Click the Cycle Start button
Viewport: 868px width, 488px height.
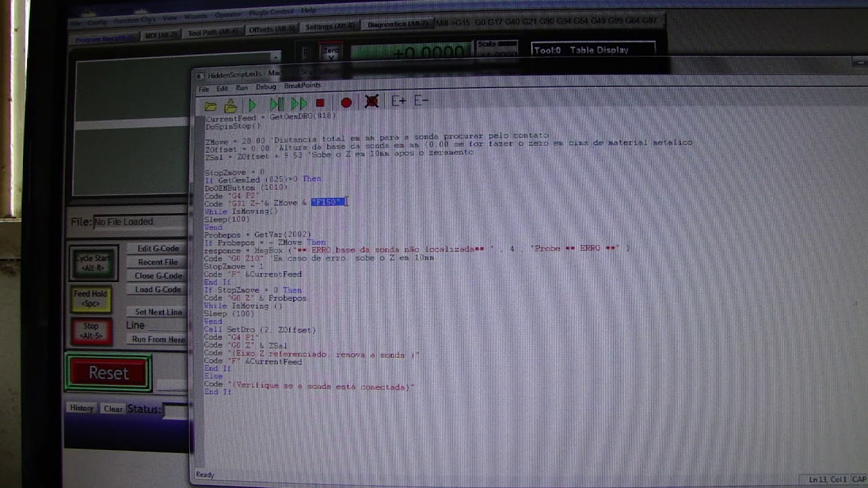tap(93, 263)
